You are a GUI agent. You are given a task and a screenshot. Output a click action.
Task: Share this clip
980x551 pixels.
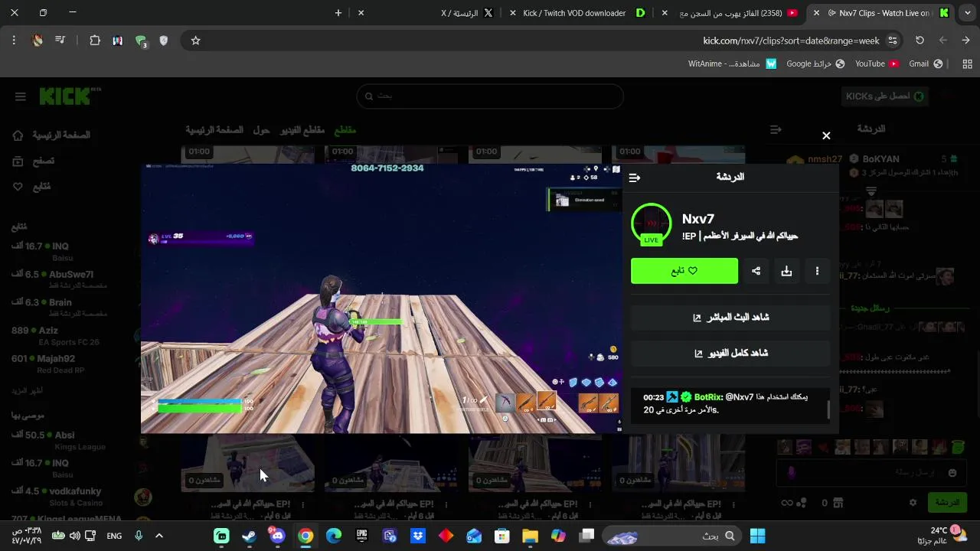tap(756, 271)
